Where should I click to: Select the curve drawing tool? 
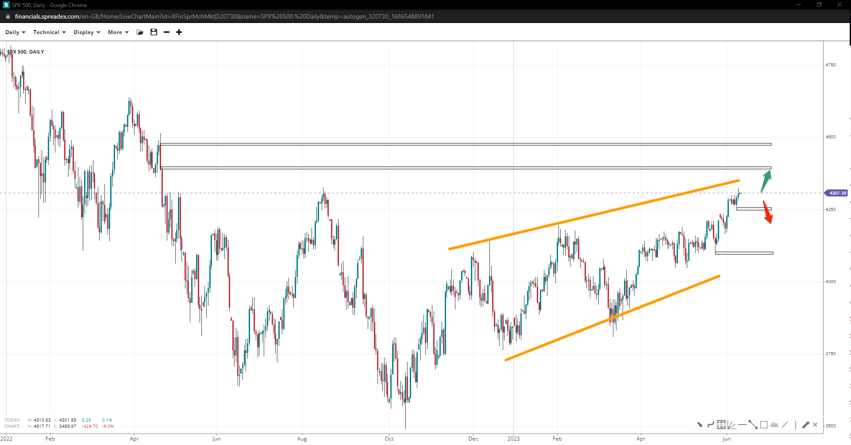pos(711,425)
